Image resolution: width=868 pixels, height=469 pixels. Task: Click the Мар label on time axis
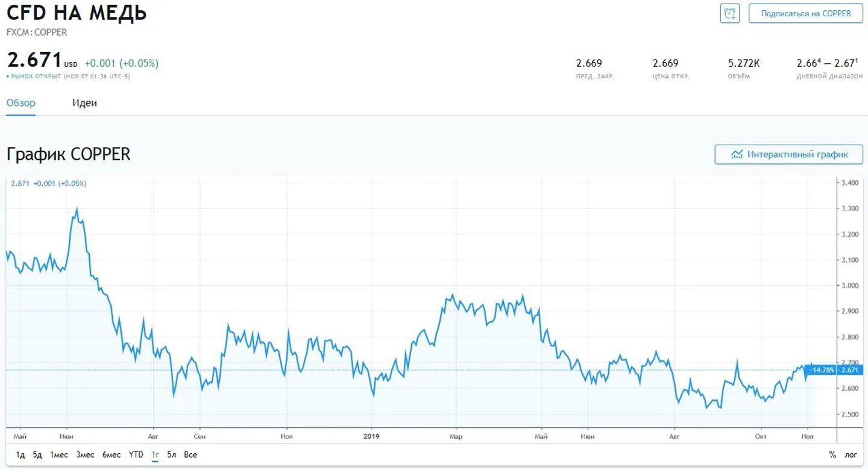456,436
